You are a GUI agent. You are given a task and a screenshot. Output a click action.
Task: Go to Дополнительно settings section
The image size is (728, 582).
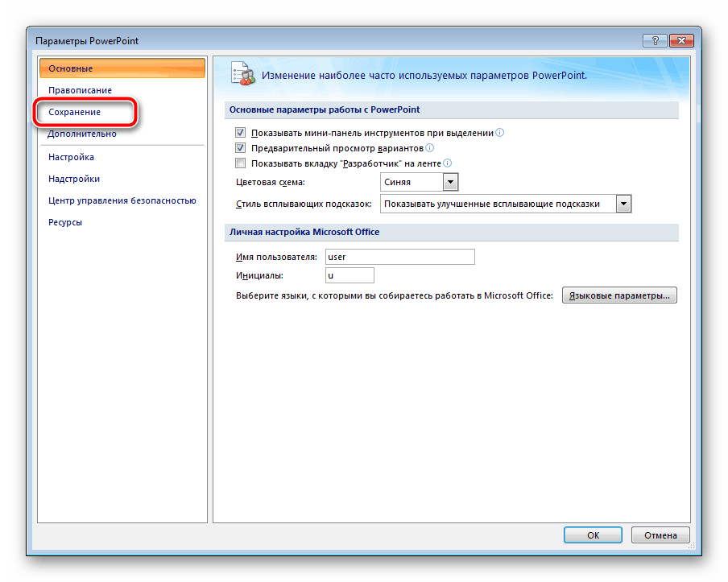tap(82, 134)
